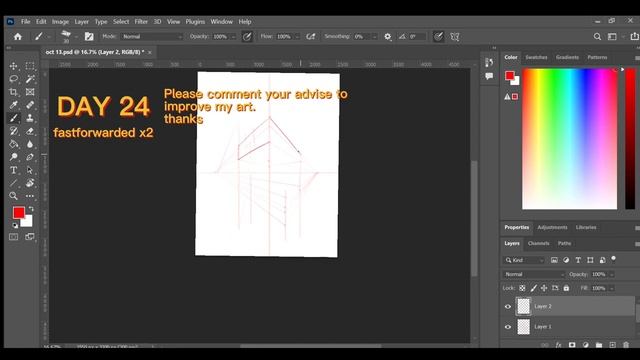Select the Brush tool in toolbox
This screenshot has height=360, width=640.
pos(13,118)
